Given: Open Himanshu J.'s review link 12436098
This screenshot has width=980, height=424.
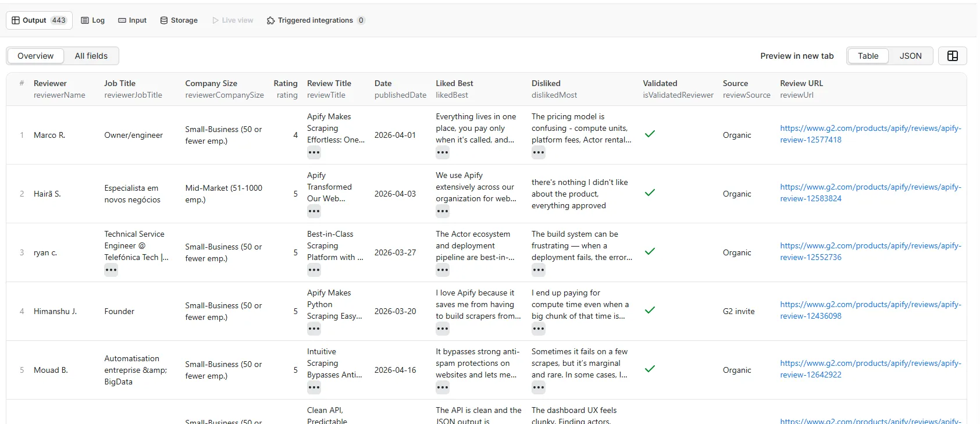Looking at the screenshot, I should coord(870,311).
